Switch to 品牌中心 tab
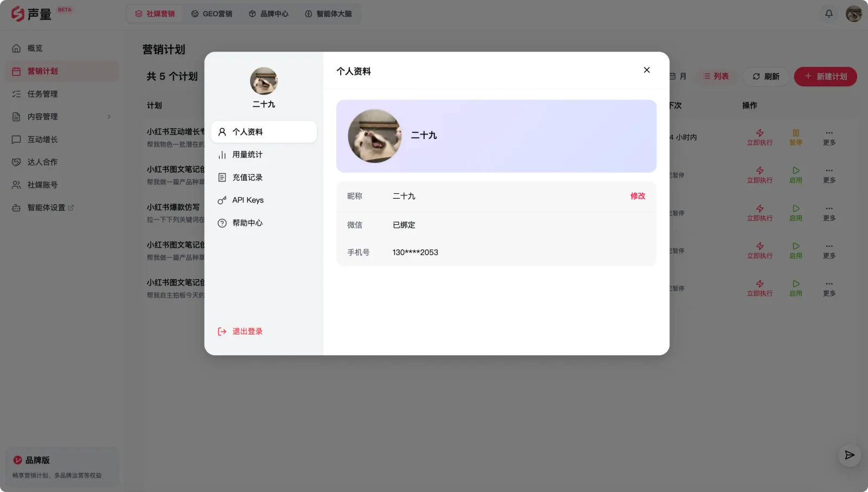868x492 pixels. pos(269,14)
